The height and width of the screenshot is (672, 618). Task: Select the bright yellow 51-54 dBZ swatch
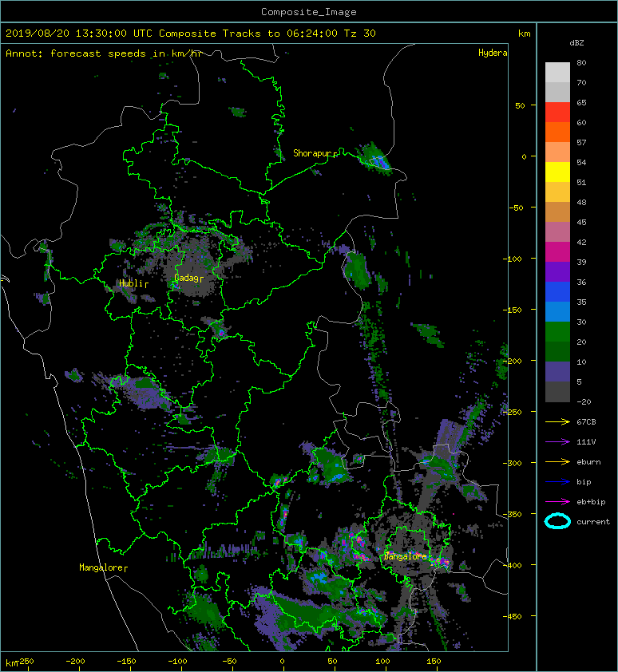(557, 172)
